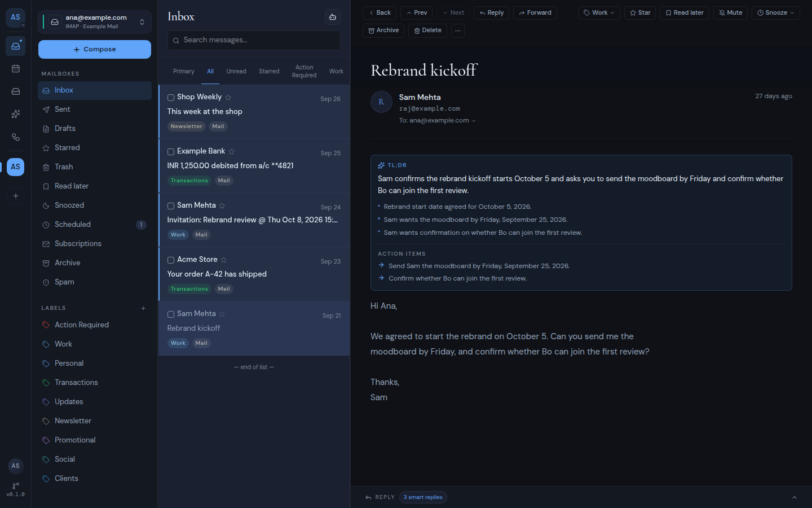Click the add account plus icon
The width and height of the screenshot is (812, 508).
(16, 196)
